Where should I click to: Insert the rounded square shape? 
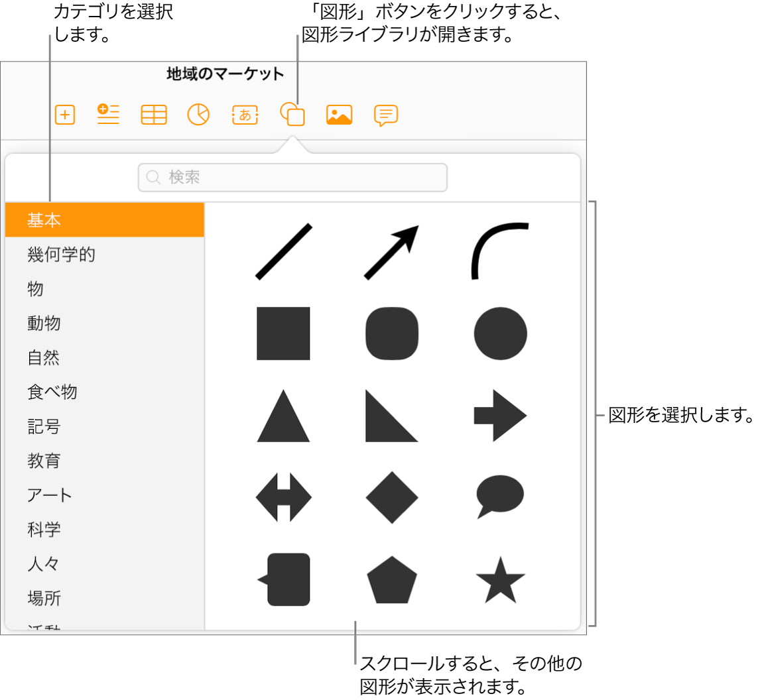[x=392, y=333]
